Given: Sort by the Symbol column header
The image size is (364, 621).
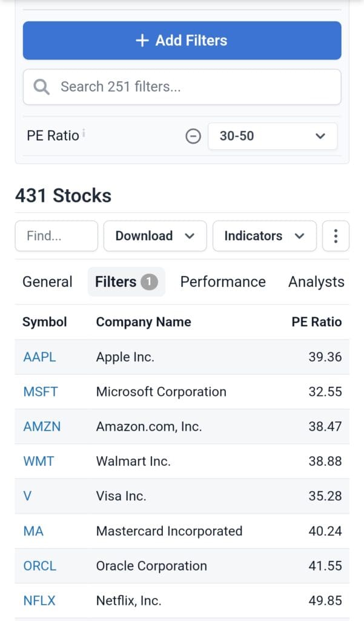Looking at the screenshot, I should pos(45,322).
